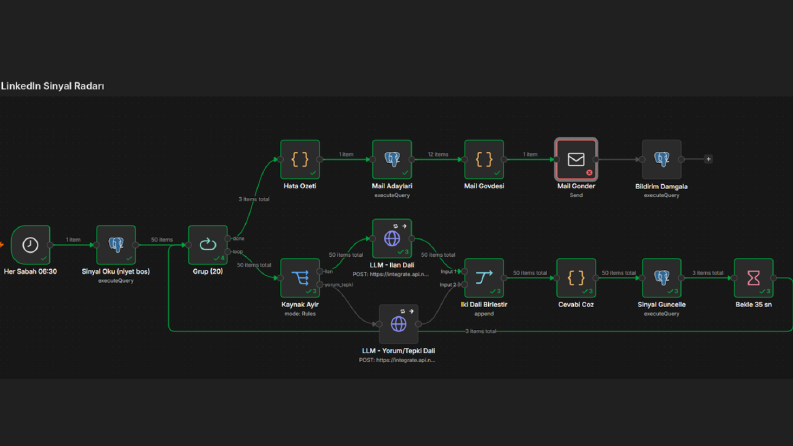Click the 'append' subtitle under Iki Dali Birlestir
The width and height of the screenshot is (793, 446).
(x=484, y=314)
